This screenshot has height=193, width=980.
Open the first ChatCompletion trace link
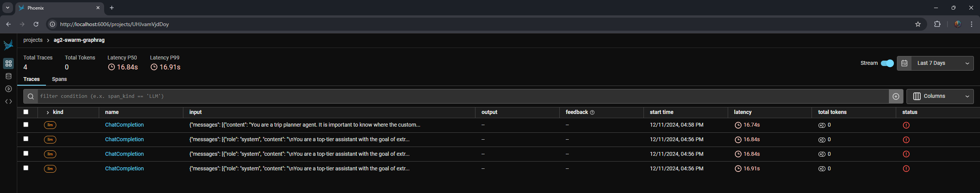pos(124,125)
